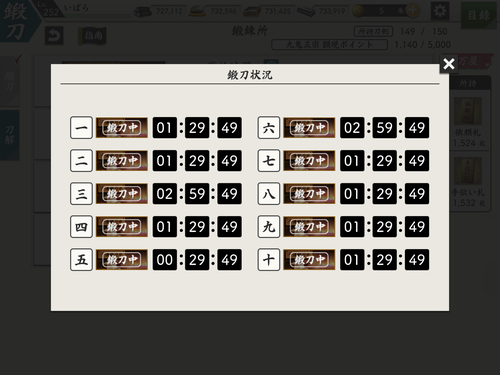Screen dimensions: 500x375
Task: Click the 鍛刀状況 dialog title
Action: click(x=250, y=75)
